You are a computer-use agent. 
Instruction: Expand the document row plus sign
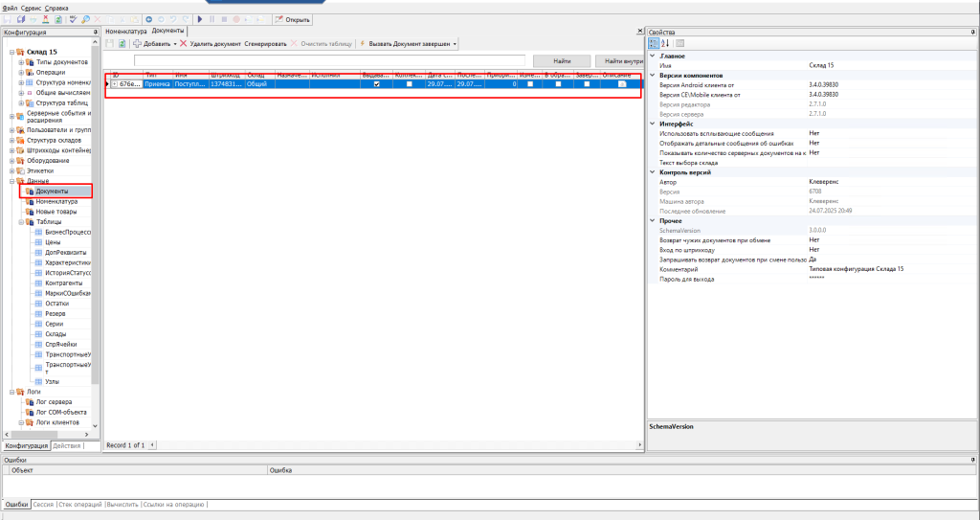(114, 84)
